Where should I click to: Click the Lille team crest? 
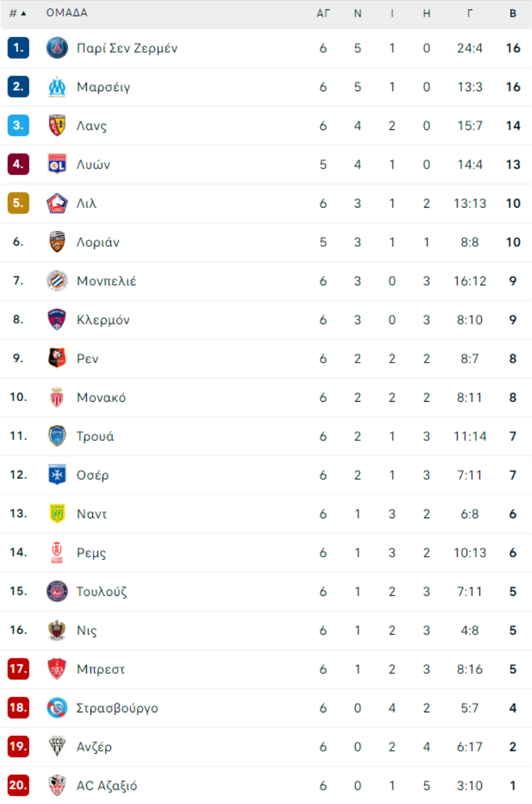point(57,204)
